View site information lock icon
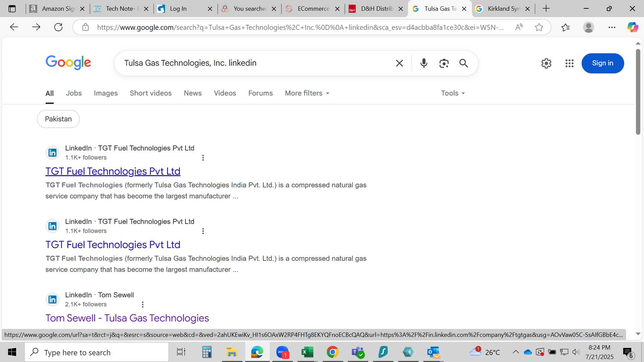Screen dimensions: 644x362 click(86, 27)
